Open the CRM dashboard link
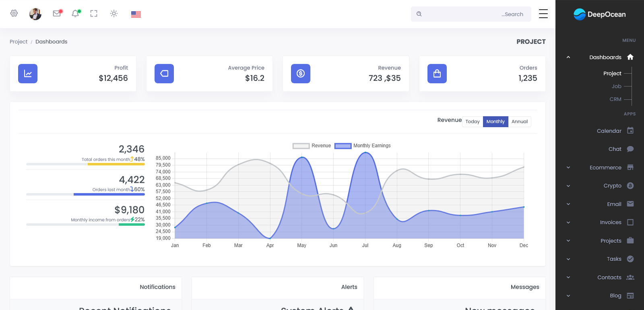 tap(615, 99)
